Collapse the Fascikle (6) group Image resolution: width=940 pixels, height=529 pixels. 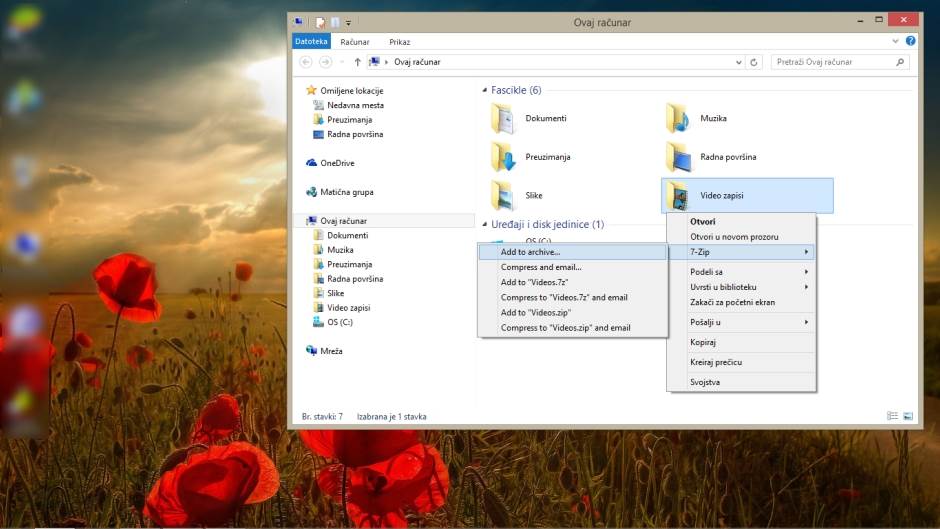(485, 91)
